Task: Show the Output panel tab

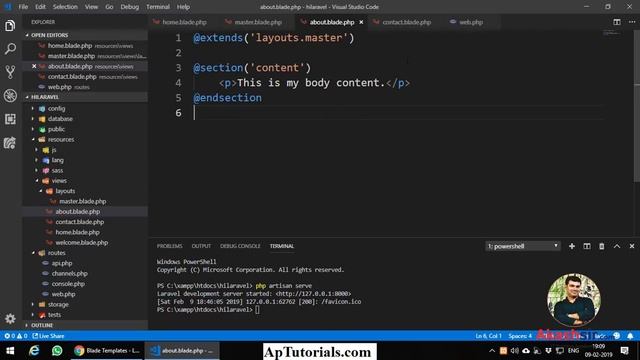Action: [201, 246]
